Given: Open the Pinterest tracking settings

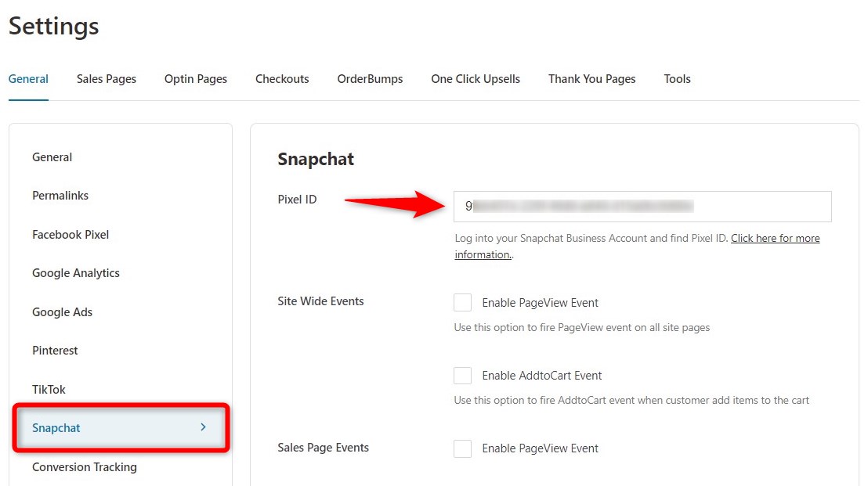Looking at the screenshot, I should click(x=55, y=350).
